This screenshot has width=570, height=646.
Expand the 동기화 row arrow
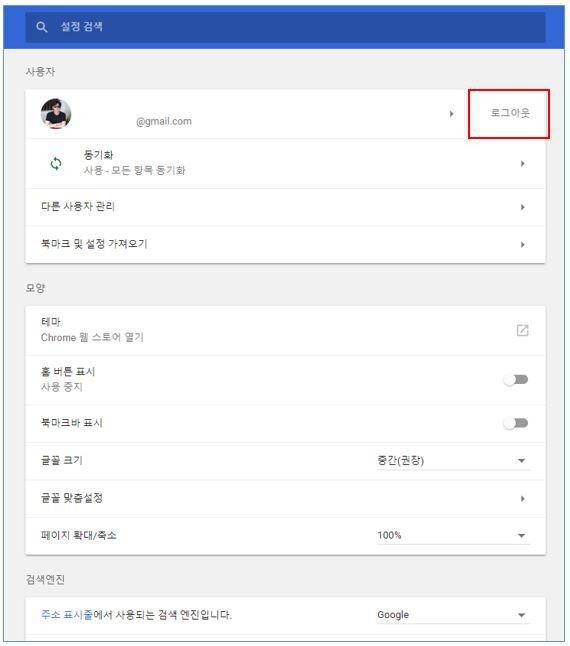522,164
